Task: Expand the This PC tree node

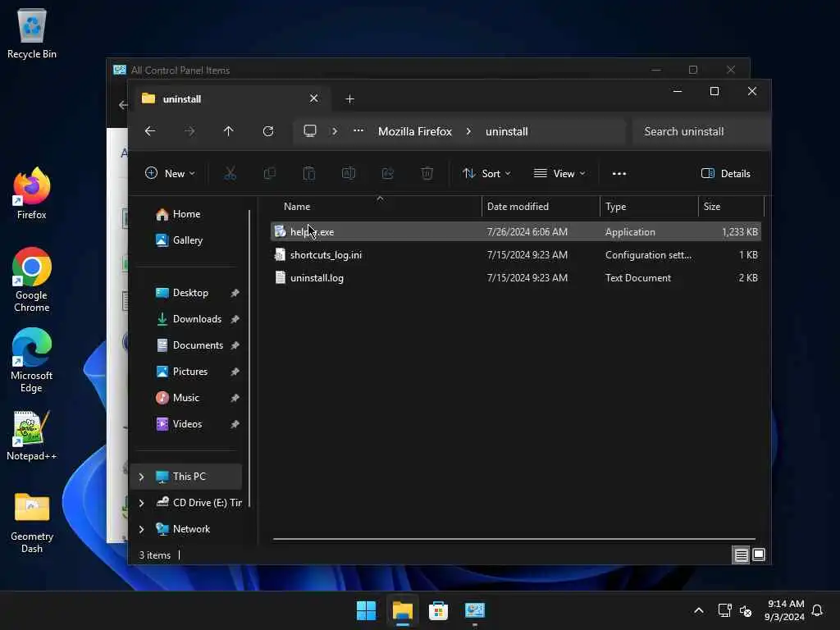Action: (x=141, y=477)
